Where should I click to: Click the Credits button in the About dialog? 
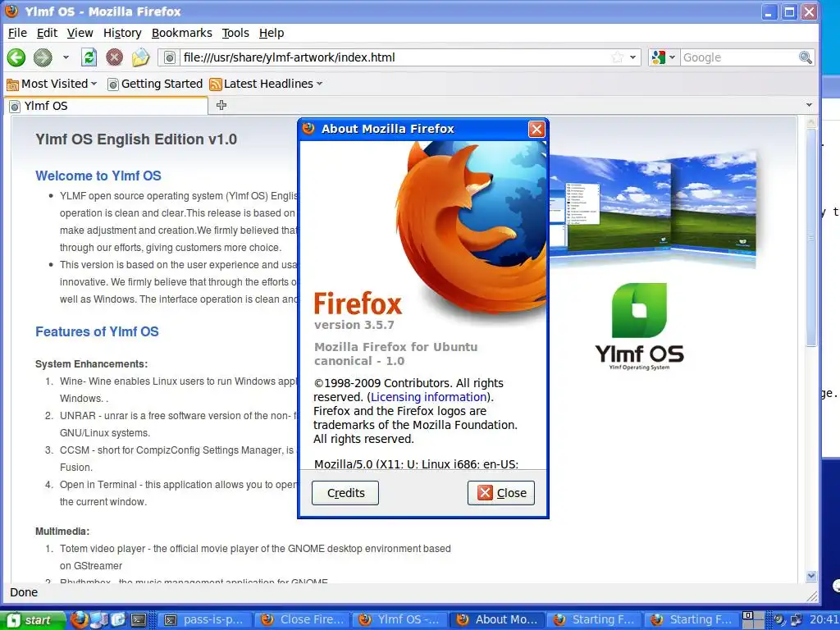(x=345, y=493)
